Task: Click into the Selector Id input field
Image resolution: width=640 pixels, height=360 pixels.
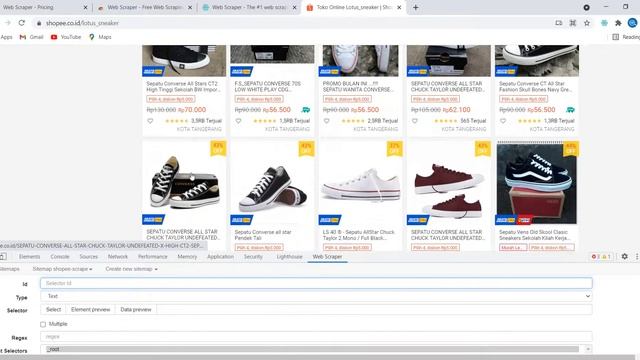Action: point(316,283)
